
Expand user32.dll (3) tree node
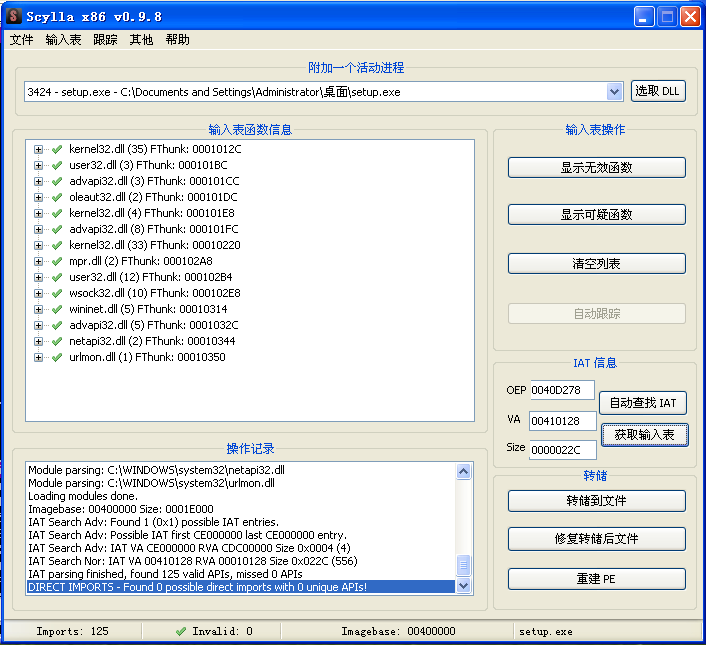coord(38,166)
